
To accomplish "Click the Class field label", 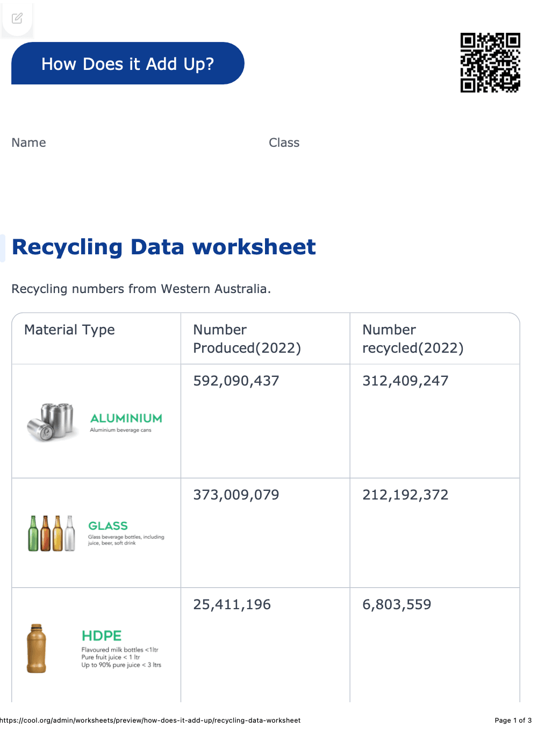I will (284, 143).
